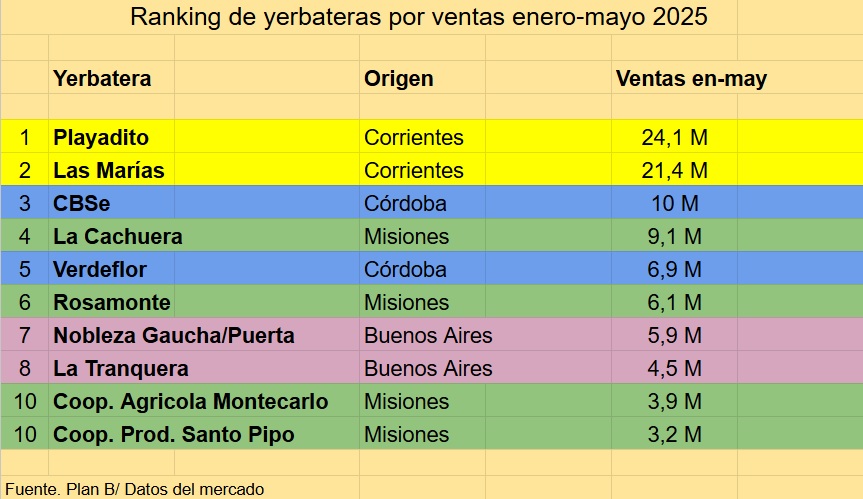
Task: Select the Yerbatera column header
Action: click(102, 79)
